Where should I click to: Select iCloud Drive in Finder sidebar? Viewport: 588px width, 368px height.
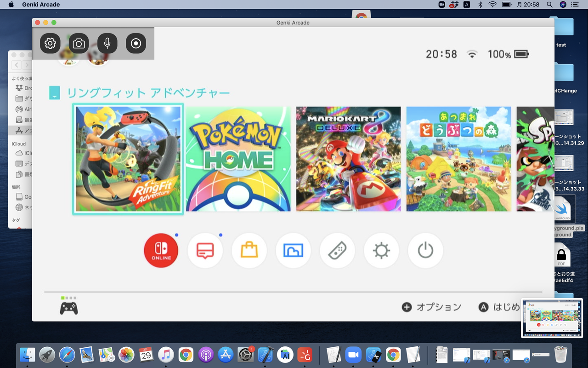[x=23, y=153]
